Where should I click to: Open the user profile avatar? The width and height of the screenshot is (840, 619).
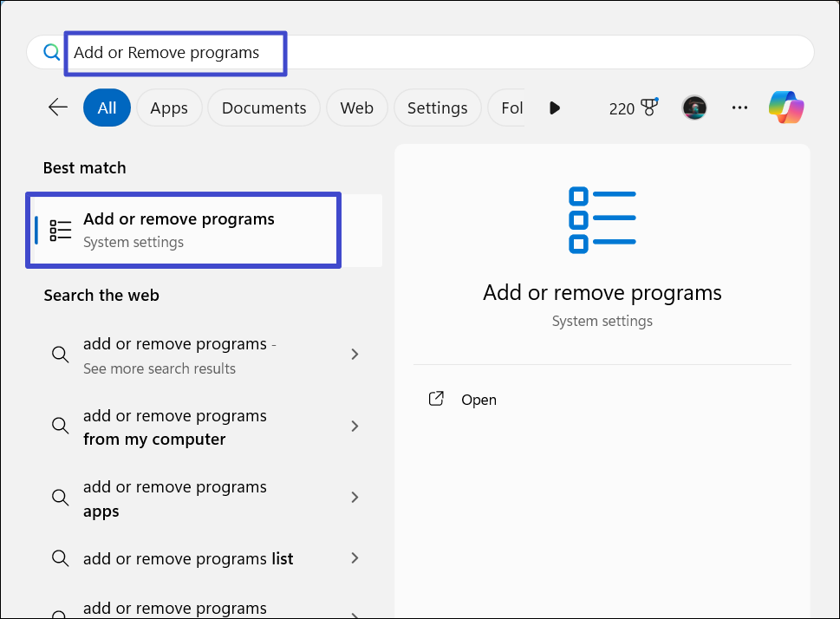pyautogui.click(x=694, y=108)
